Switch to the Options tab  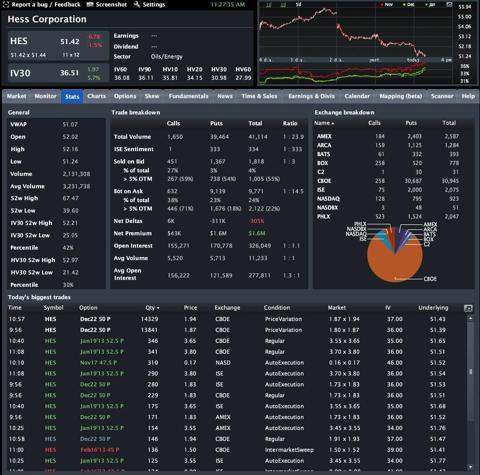(125, 96)
